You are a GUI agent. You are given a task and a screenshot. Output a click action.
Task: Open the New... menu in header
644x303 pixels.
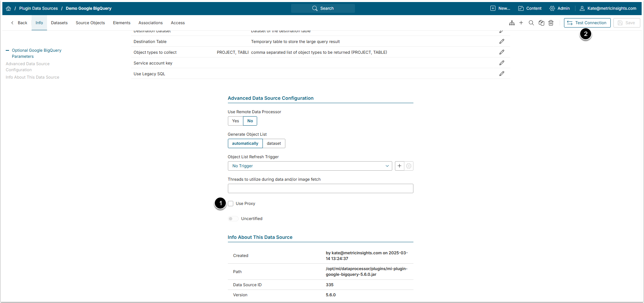(x=500, y=8)
